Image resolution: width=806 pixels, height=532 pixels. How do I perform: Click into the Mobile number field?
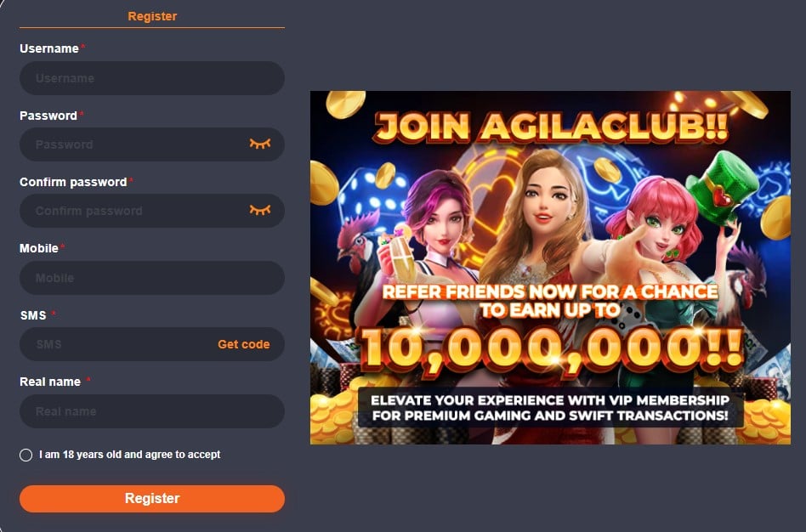[x=151, y=278]
